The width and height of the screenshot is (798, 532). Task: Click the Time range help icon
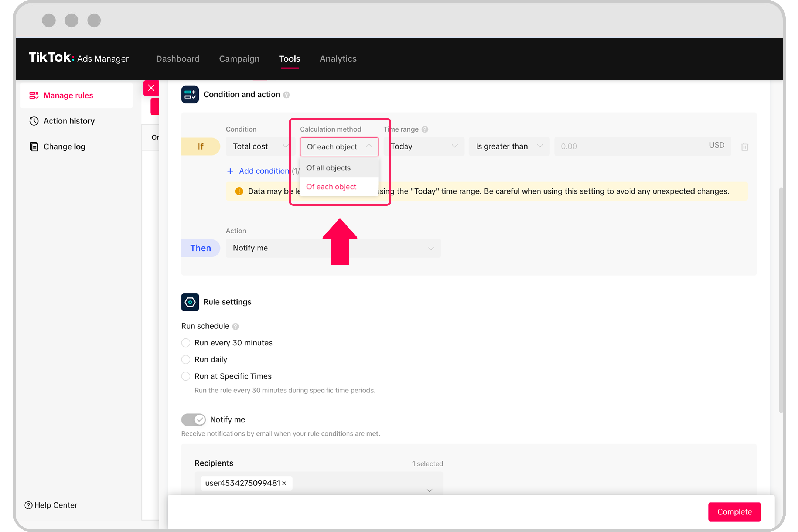(x=425, y=129)
